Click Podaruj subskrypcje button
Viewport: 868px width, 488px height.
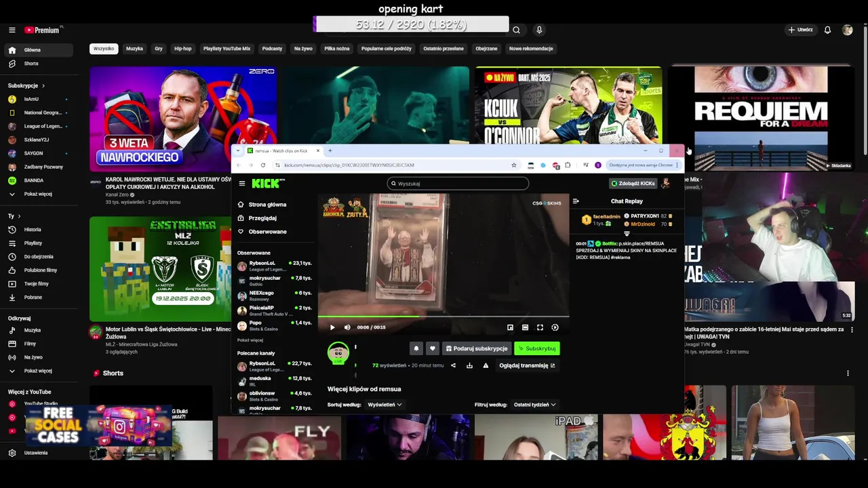tap(477, 348)
